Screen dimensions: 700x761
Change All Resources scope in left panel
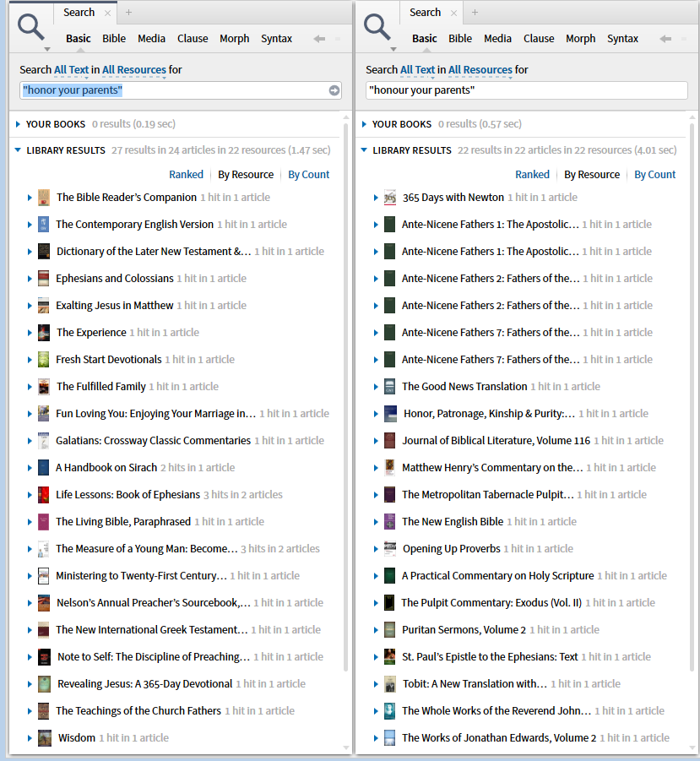(x=134, y=70)
